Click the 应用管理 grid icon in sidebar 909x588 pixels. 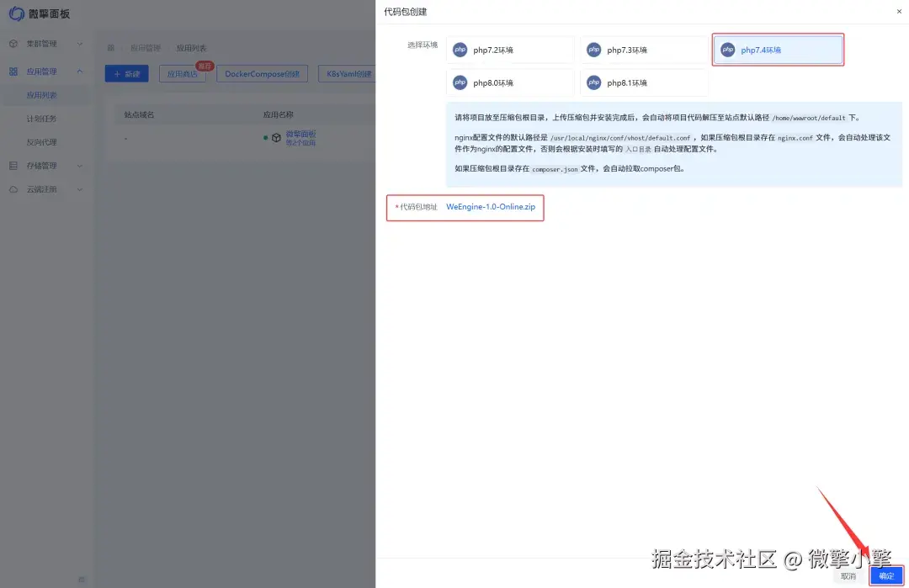coord(13,70)
